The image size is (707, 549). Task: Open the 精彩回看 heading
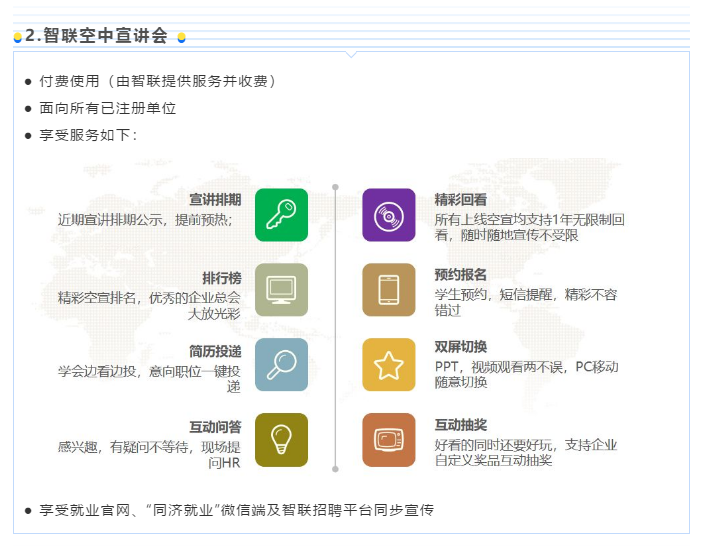(461, 199)
